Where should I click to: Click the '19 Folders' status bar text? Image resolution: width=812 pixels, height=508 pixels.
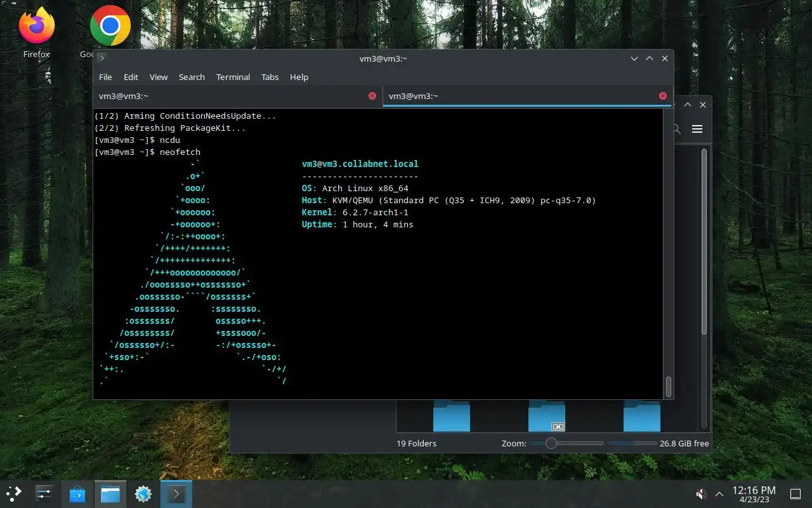coord(416,443)
